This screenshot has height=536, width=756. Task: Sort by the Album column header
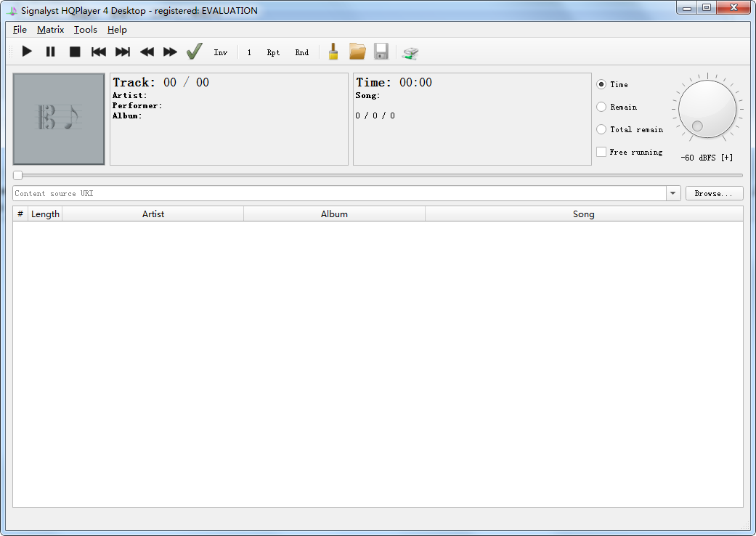click(334, 214)
